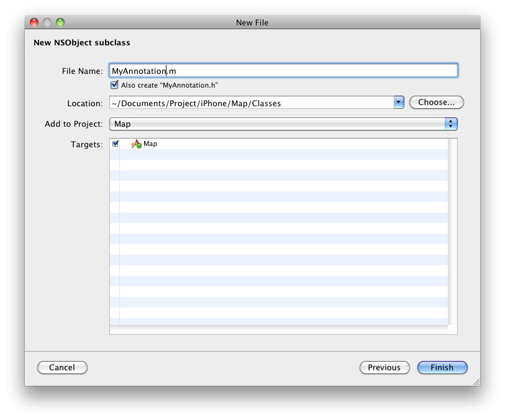Click the yellow minimize window button
Image resolution: width=505 pixels, height=420 pixels.
[47, 22]
